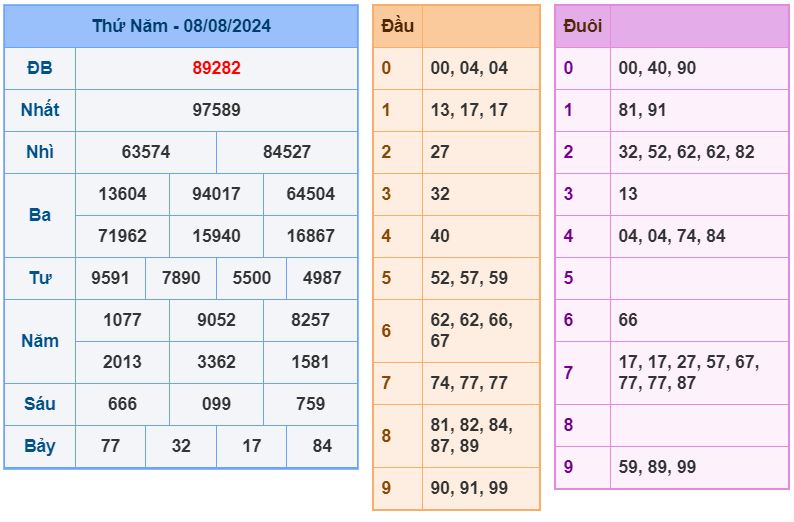This screenshot has width=794, height=522.
Task: Select seventh prize number 17 in Bảy row
Action: (251, 446)
